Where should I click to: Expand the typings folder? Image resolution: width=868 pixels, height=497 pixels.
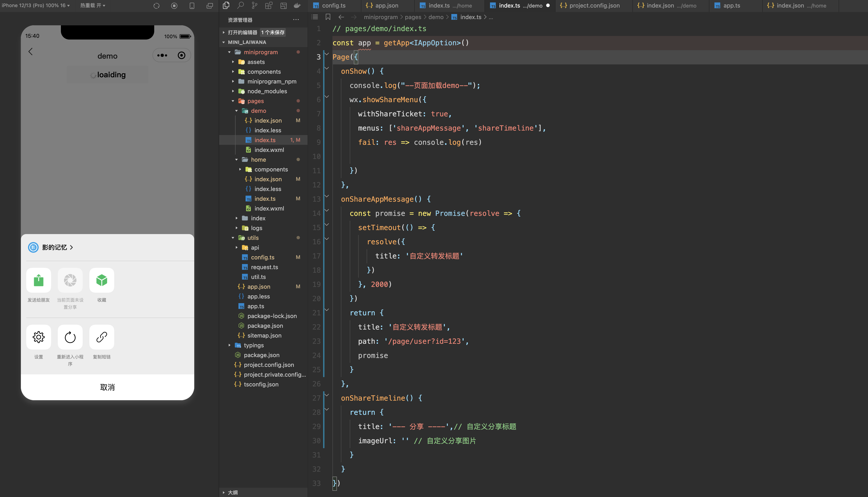(253, 346)
